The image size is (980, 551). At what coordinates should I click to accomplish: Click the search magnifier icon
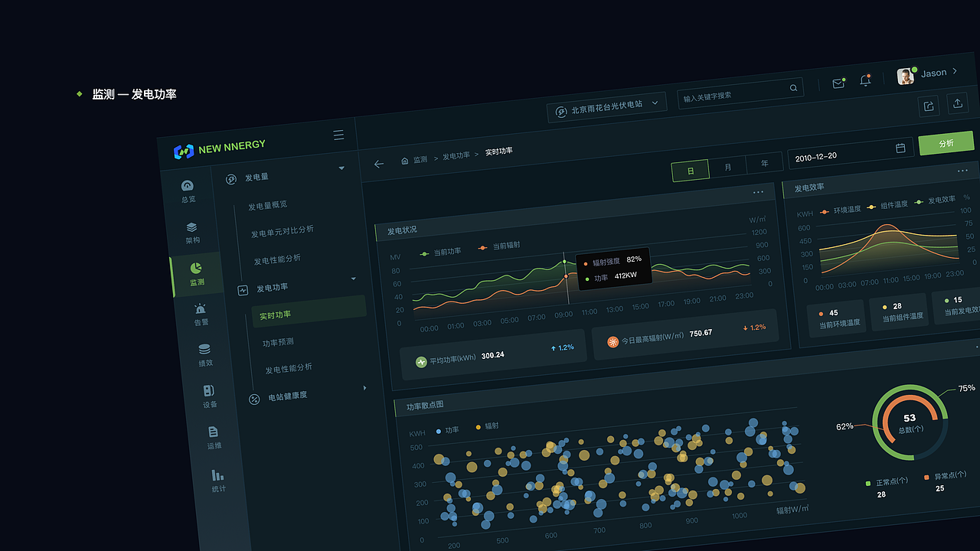tap(793, 88)
